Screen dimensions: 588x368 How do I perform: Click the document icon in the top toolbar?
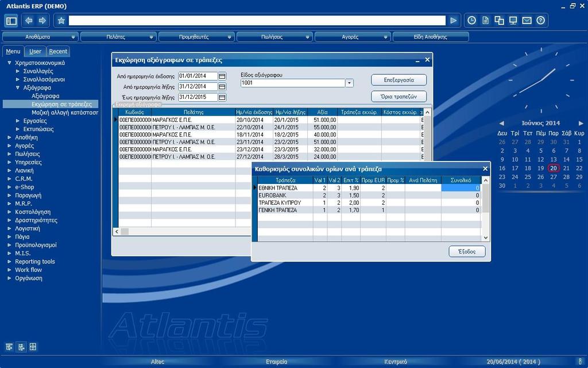[x=486, y=21]
